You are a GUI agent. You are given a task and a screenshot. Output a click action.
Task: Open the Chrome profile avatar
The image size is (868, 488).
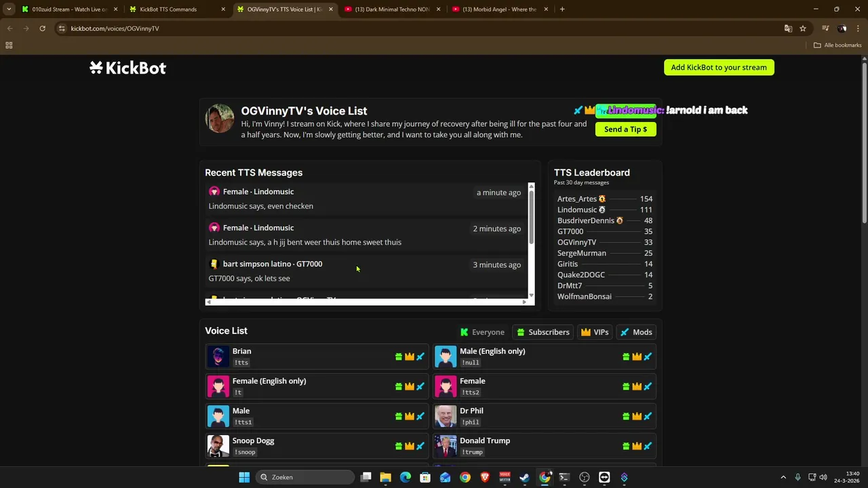pos(842,28)
